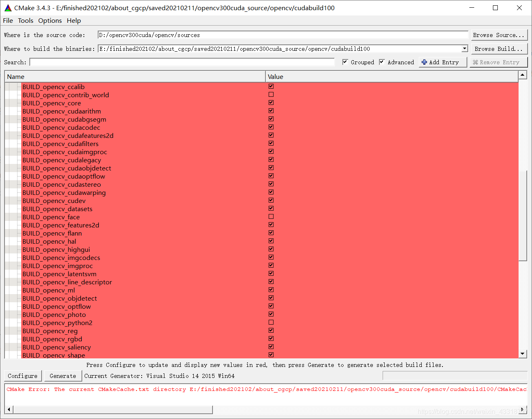
Task: Focus the Search input field
Action: (182, 62)
